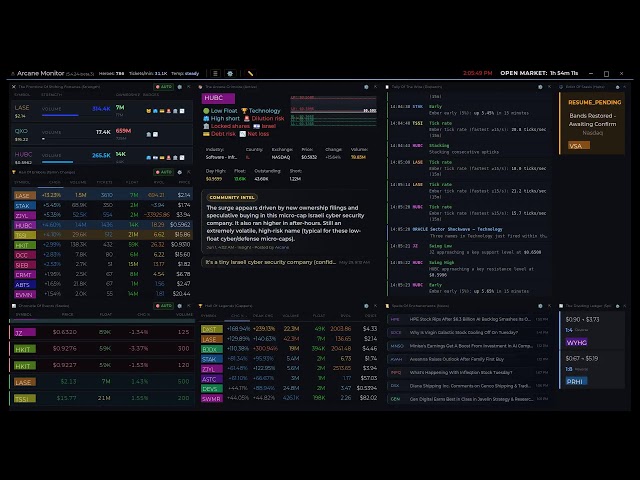Open gear settings of the top change scanner panel

[180, 172]
